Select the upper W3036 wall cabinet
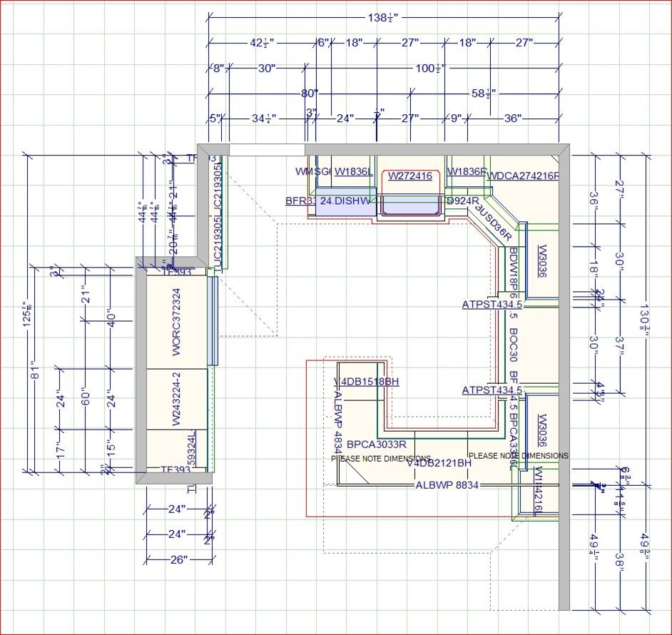Image resolution: width=672 pixels, height=635 pixels. click(x=543, y=260)
